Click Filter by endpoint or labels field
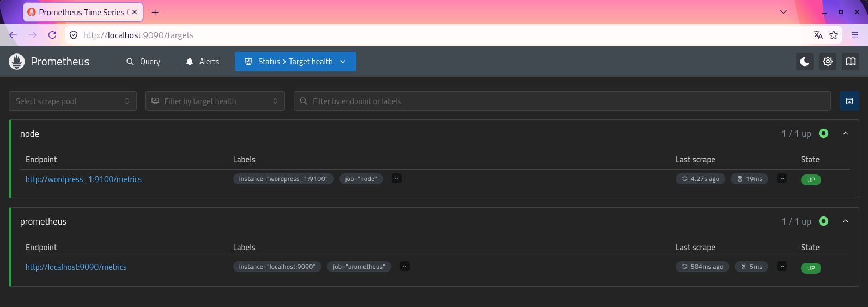This screenshot has width=868, height=307. coord(562,101)
